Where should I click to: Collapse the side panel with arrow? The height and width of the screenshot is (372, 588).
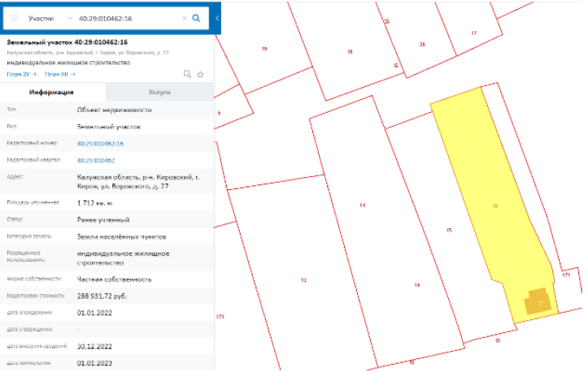pyautogui.click(x=217, y=19)
